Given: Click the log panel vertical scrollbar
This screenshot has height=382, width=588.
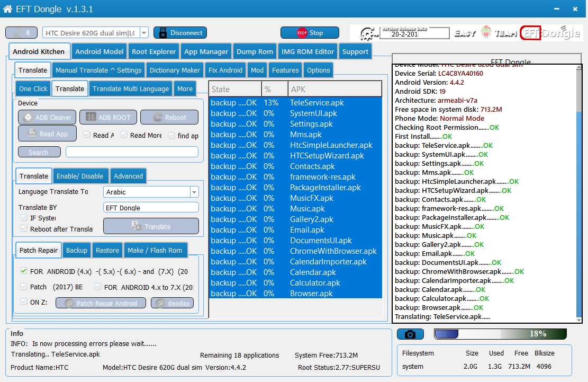Looking at the screenshot, I should (x=579, y=192).
